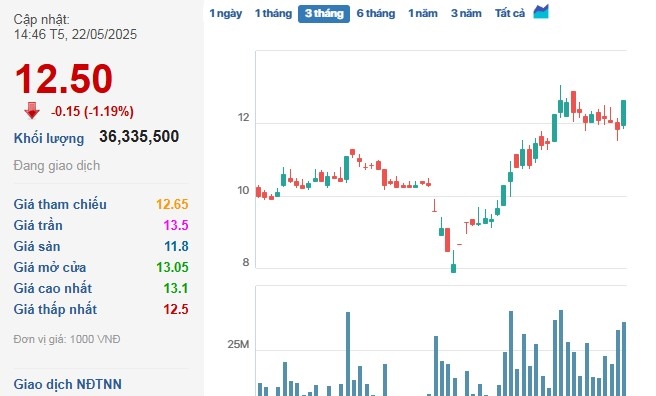Switch chart to 6 tháng range
The image size is (656, 396).
376,13
